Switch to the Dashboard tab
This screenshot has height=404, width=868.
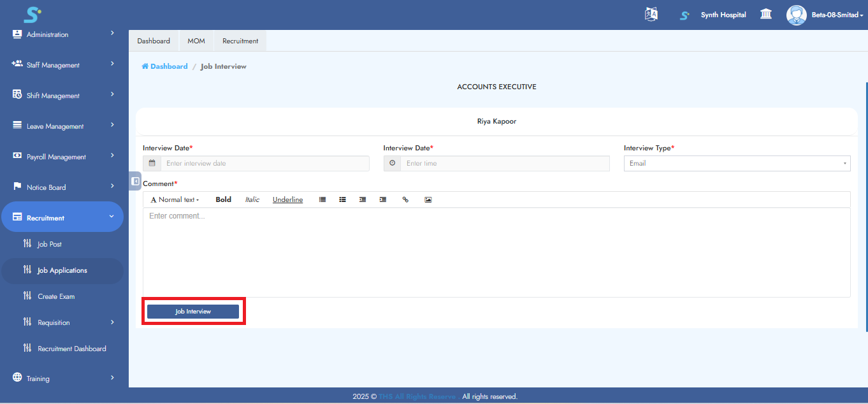coord(154,40)
